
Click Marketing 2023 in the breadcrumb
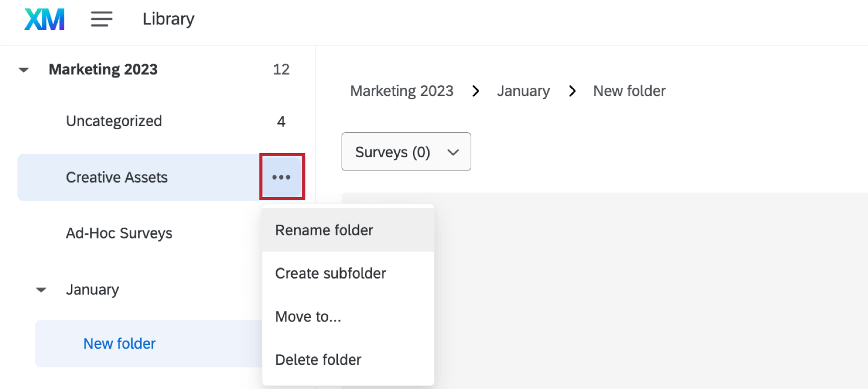401,91
